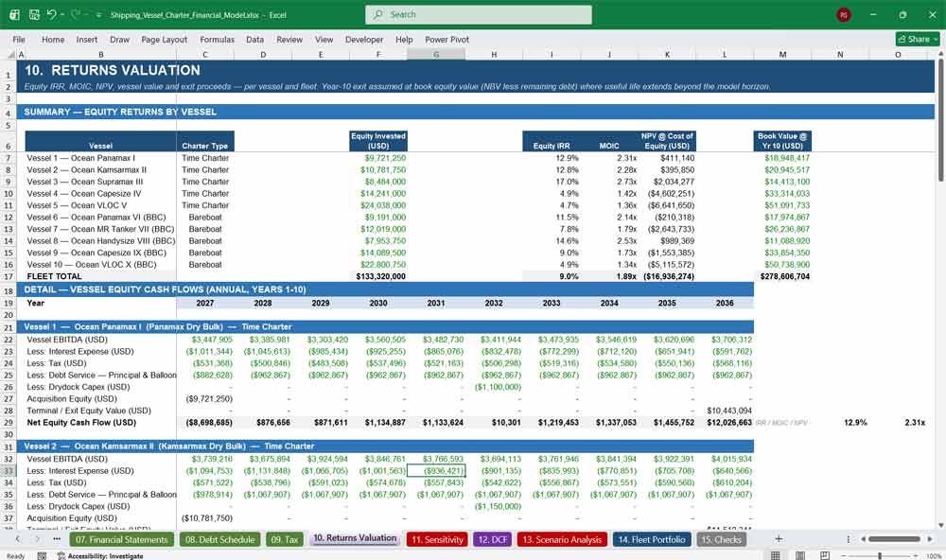Switch to Page Layout view icon
Image resolution: width=946 pixels, height=560 pixels.
[800, 556]
